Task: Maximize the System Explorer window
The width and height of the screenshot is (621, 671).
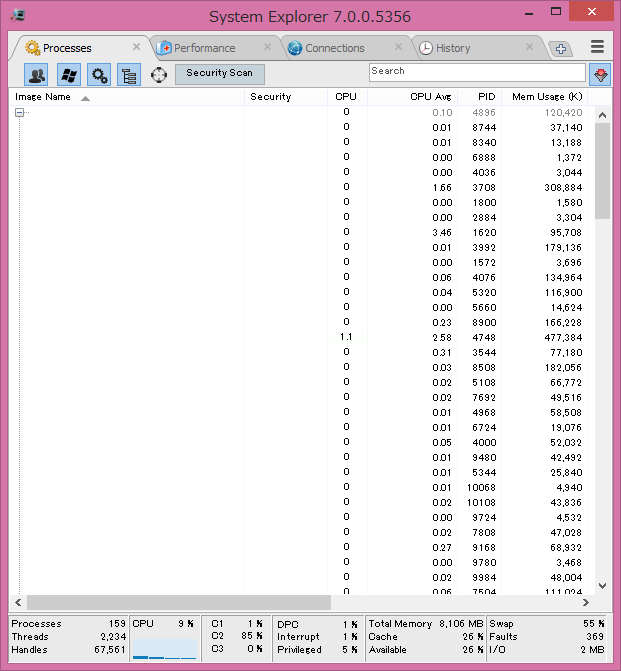Action: 556,12
